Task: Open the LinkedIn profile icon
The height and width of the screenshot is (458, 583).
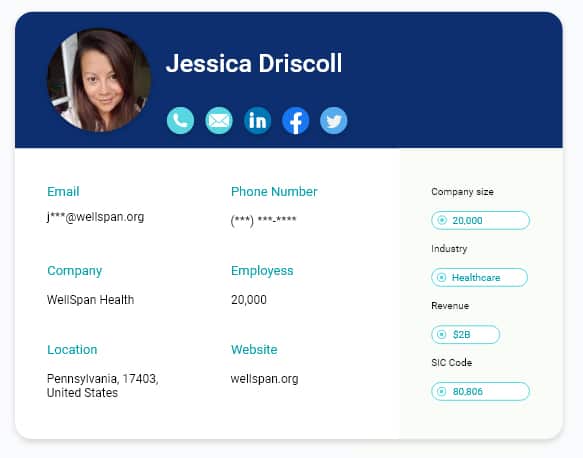Action: pos(257,120)
